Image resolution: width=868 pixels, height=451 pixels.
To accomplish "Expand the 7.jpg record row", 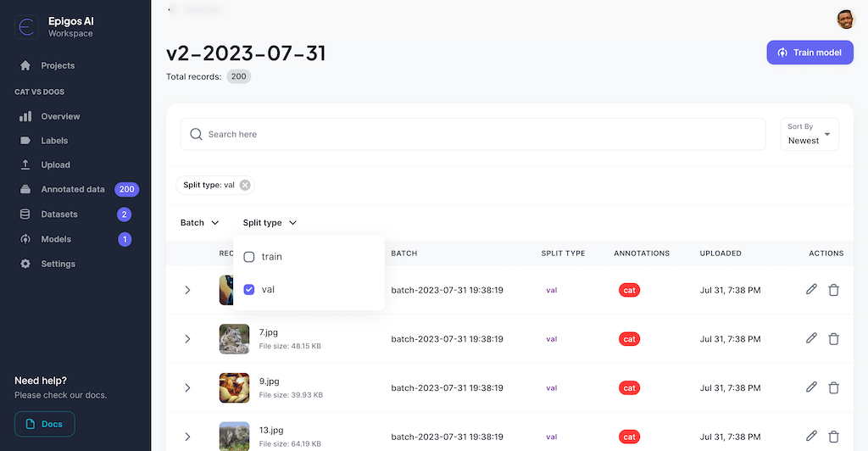I will click(x=187, y=339).
